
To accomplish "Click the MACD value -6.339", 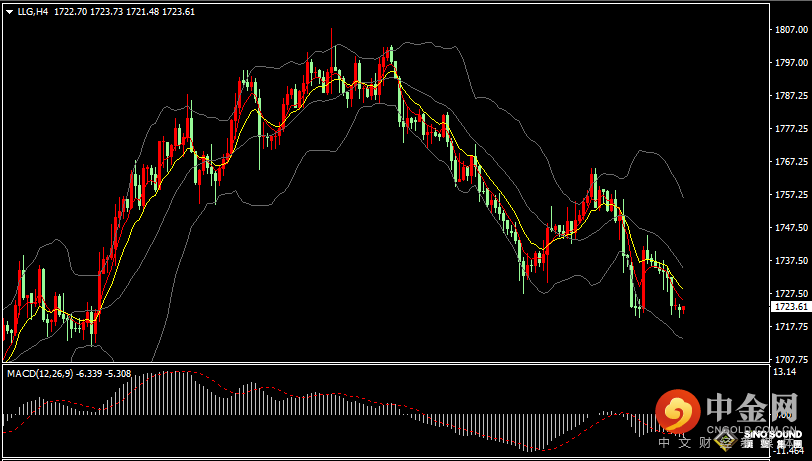I will pos(89,373).
